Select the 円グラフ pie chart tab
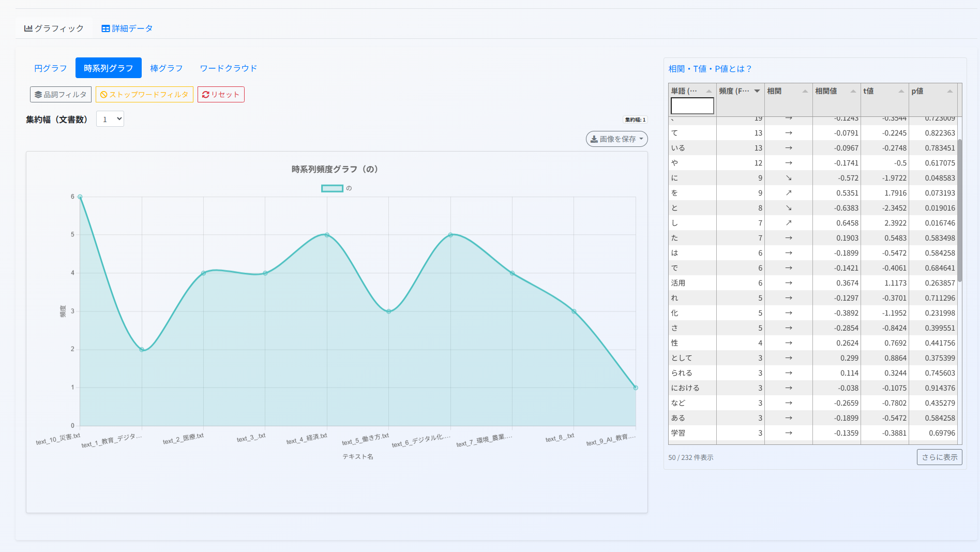Screen dimensions: 980x552 coord(51,68)
